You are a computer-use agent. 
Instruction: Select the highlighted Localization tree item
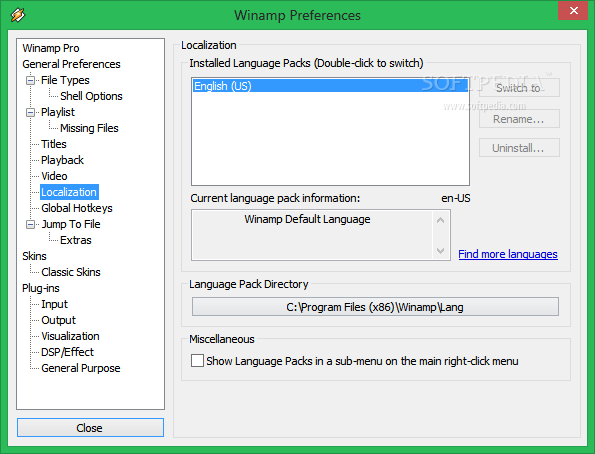tap(69, 192)
